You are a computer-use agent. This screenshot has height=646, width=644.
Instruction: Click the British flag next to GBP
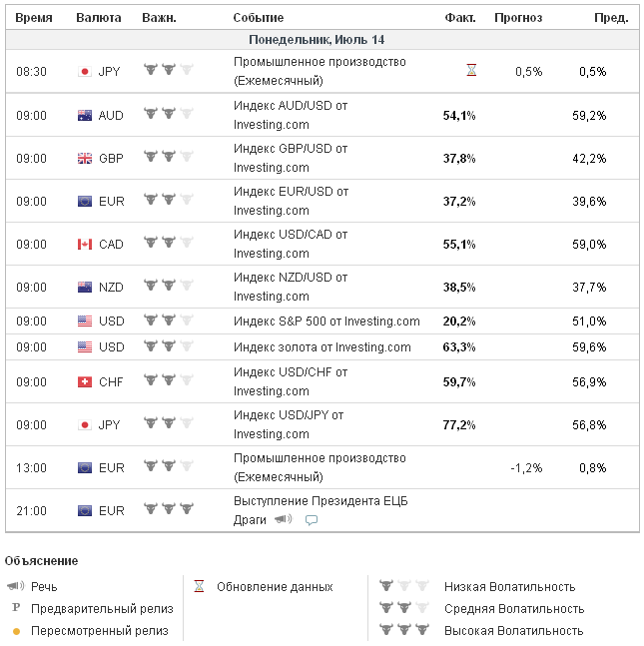coord(85,158)
